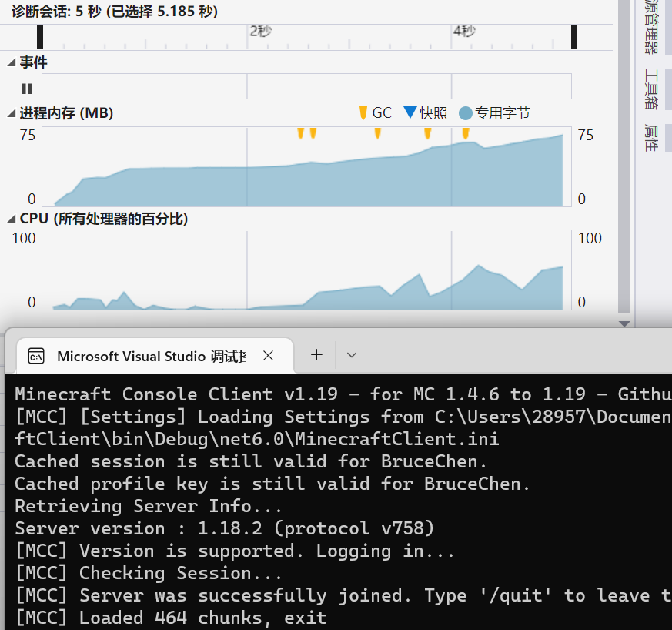The height and width of the screenshot is (630, 672).
Task: Click the CPU usage graph area
Action: (x=306, y=270)
